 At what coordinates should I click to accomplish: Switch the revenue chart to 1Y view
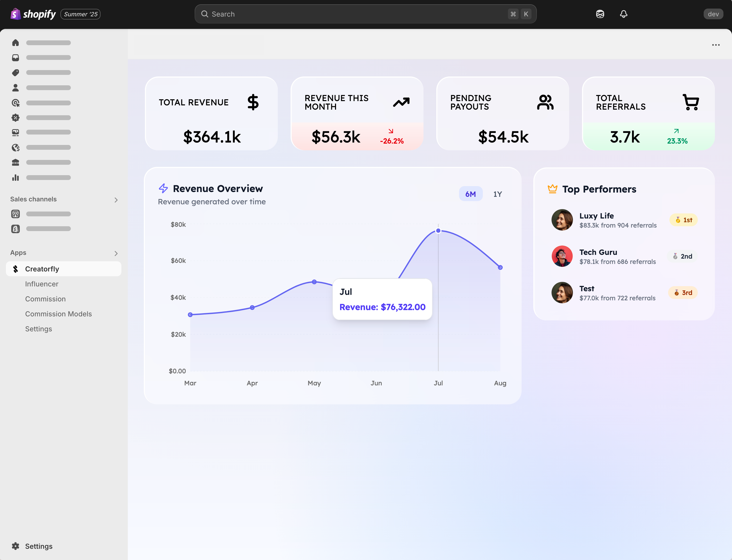(x=498, y=194)
